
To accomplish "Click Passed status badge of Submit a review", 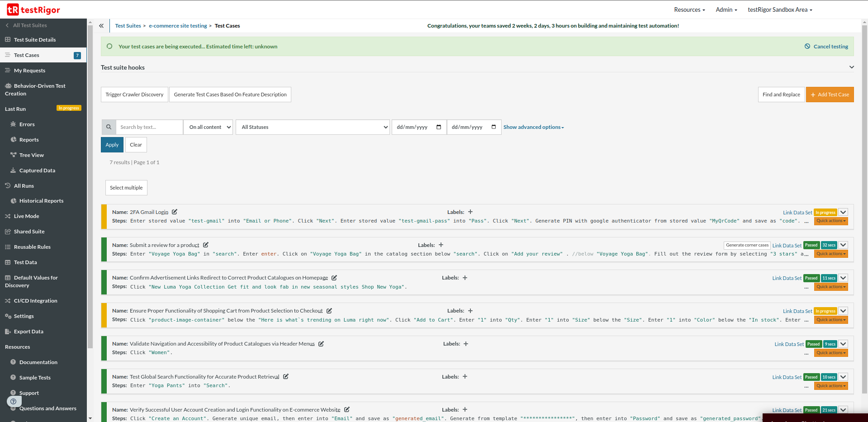I will pyautogui.click(x=811, y=245).
